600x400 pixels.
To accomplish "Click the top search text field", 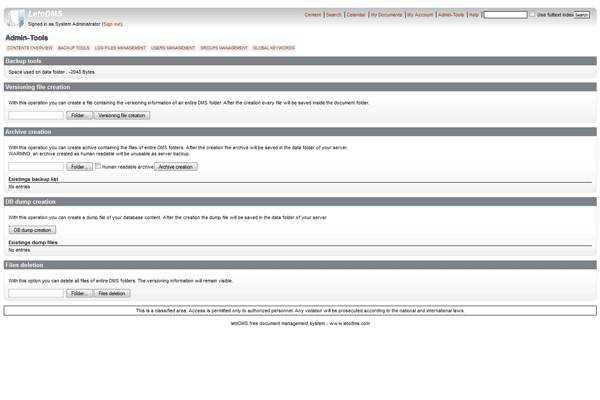I will pyautogui.click(x=505, y=15).
